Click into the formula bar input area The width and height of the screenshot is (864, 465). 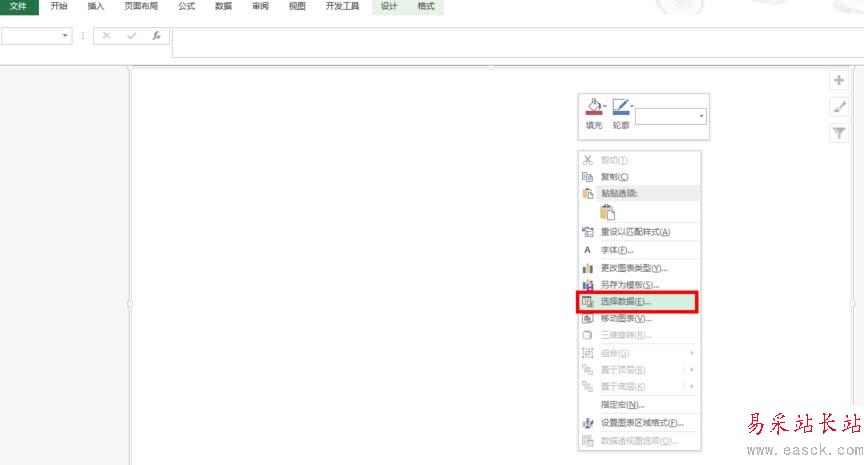(x=518, y=42)
